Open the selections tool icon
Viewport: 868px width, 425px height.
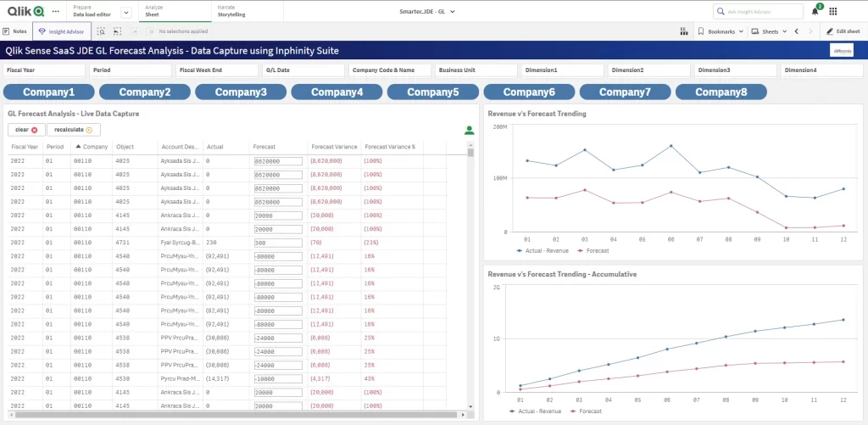[x=684, y=31]
